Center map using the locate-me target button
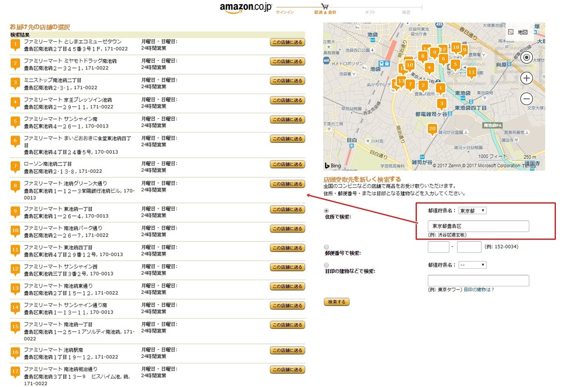The image size is (588, 387). (527, 57)
